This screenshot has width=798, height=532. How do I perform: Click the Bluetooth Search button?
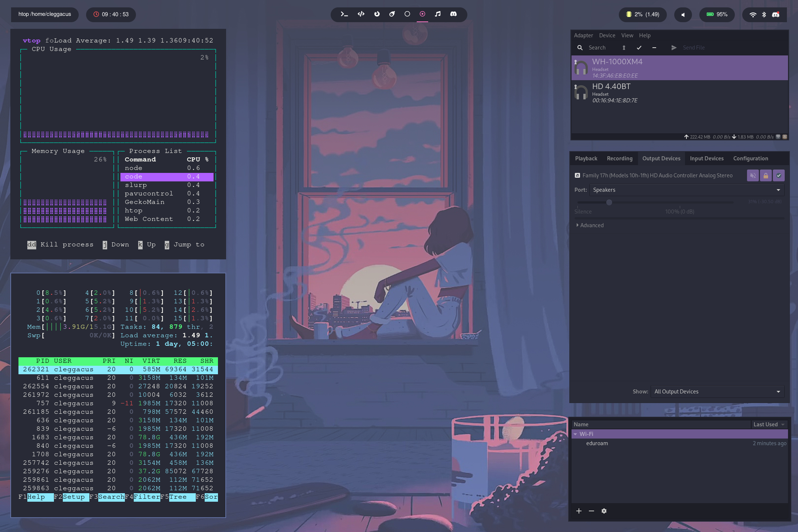(591, 48)
